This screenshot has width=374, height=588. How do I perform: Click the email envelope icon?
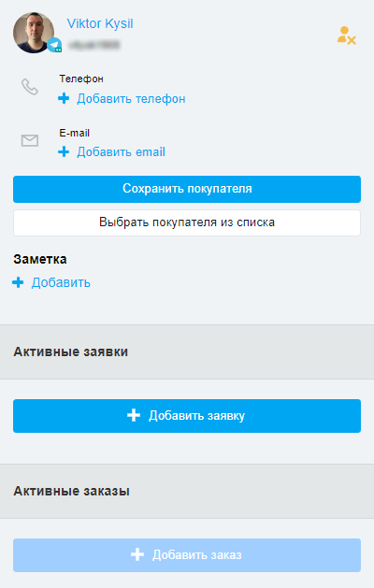[x=30, y=140]
